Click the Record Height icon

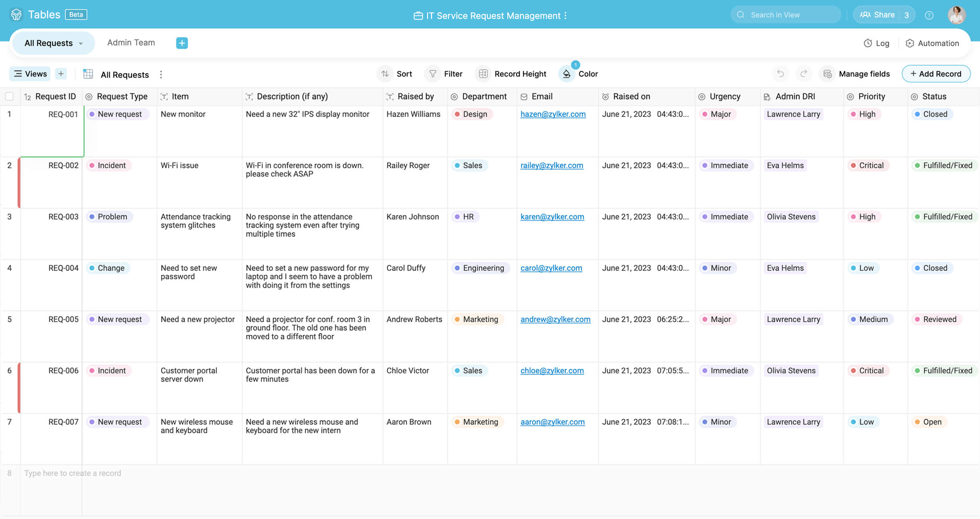(483, 74)
